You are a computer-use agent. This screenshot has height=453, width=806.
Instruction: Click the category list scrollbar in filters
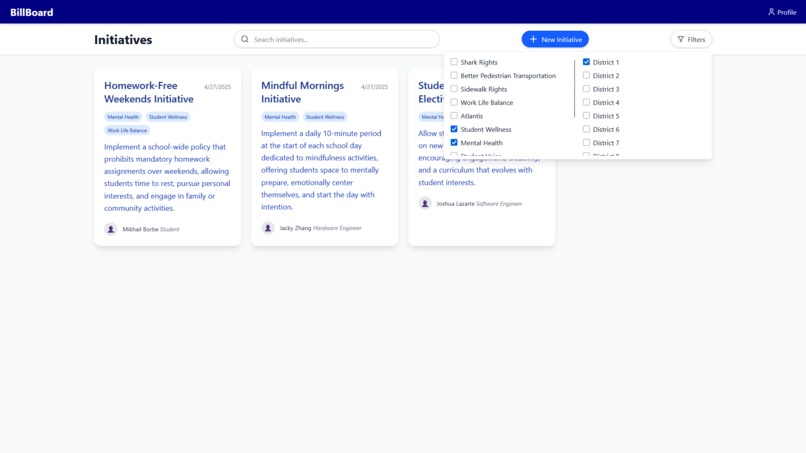pos(574,88)
